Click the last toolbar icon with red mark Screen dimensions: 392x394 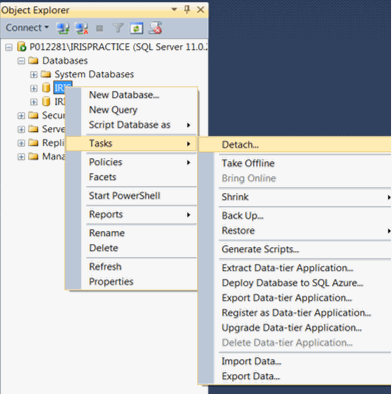point(155,28)
